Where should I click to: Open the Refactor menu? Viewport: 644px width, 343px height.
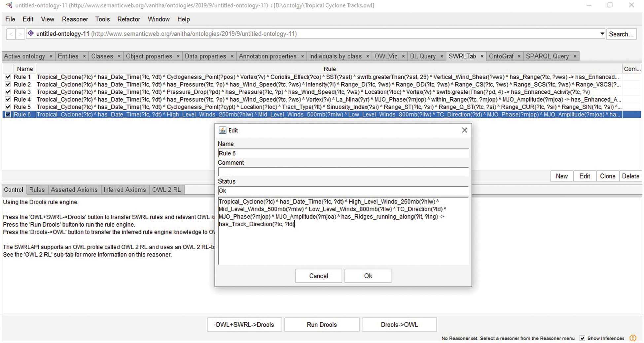(128, 19)
